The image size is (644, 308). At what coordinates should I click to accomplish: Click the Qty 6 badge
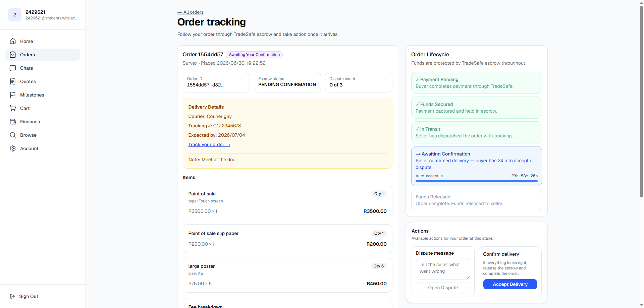[379, 266]
